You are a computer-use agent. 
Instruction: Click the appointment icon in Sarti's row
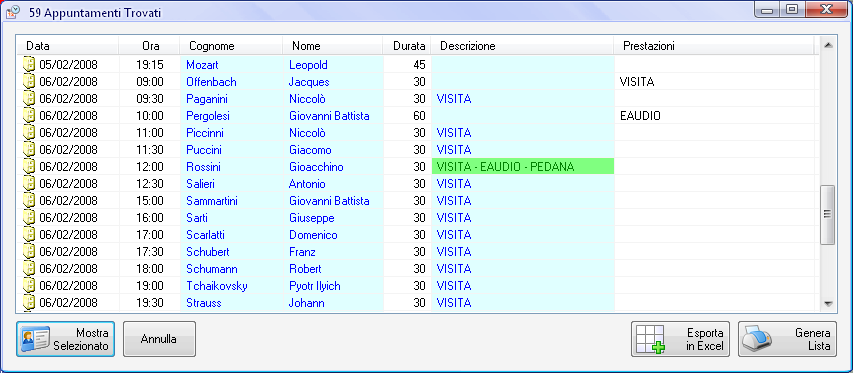point(29,218)
